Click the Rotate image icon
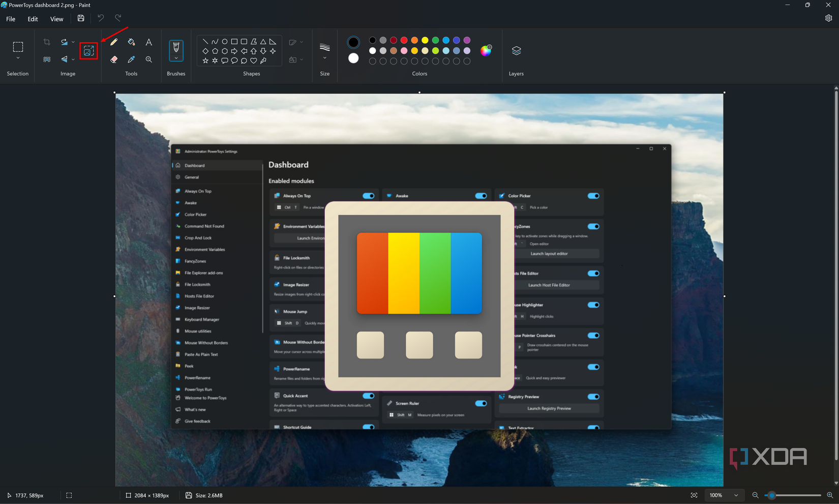This screenshot has width=839, height=504. pyautogui.click(x=64, y=42)
